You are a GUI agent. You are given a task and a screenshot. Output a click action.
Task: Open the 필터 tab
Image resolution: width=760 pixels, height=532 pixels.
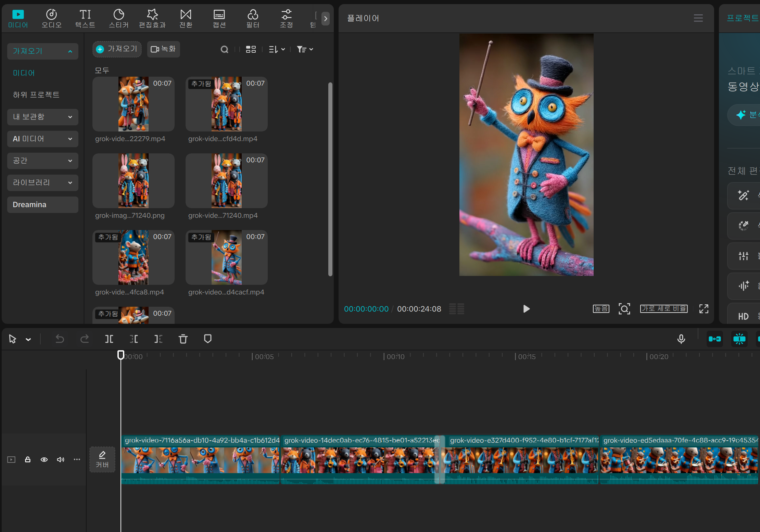[x=253, y=18]
